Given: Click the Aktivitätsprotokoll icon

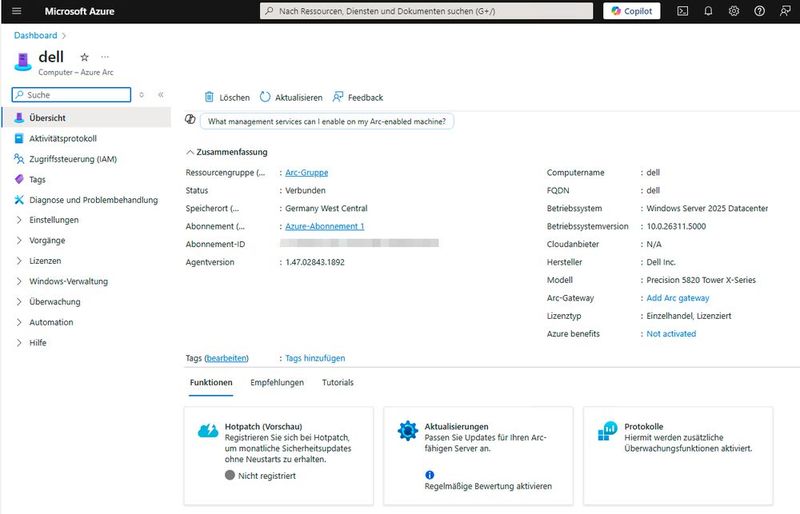Looking at the screenshot, I should click(19, 138).
